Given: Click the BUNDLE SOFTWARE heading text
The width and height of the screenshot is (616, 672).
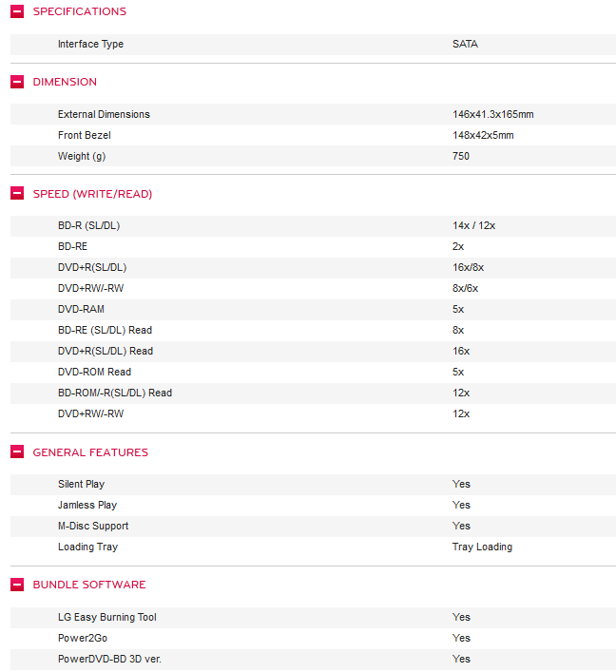Looking at the screenshot, I should pyautogui.click(x=89, y=585).
